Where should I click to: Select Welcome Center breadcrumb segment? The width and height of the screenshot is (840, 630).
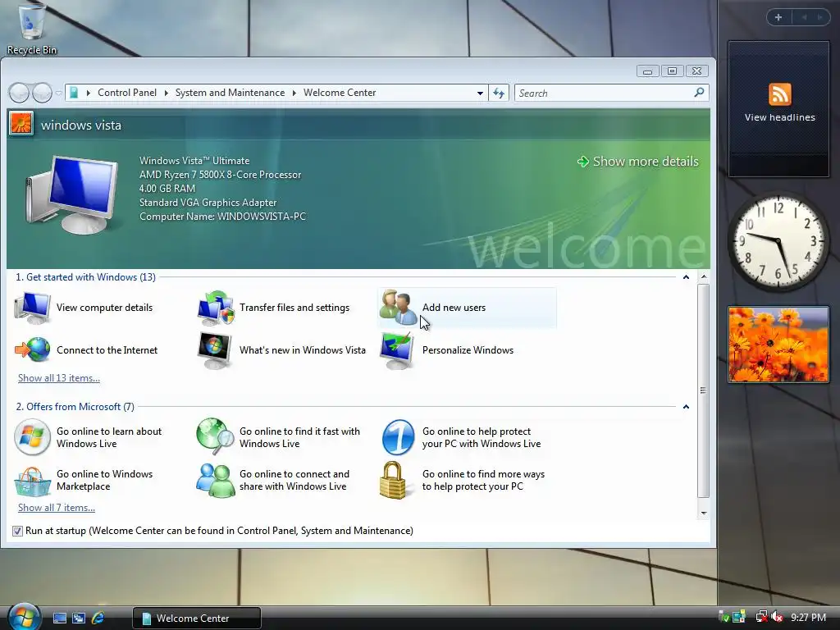click(340, 93)
